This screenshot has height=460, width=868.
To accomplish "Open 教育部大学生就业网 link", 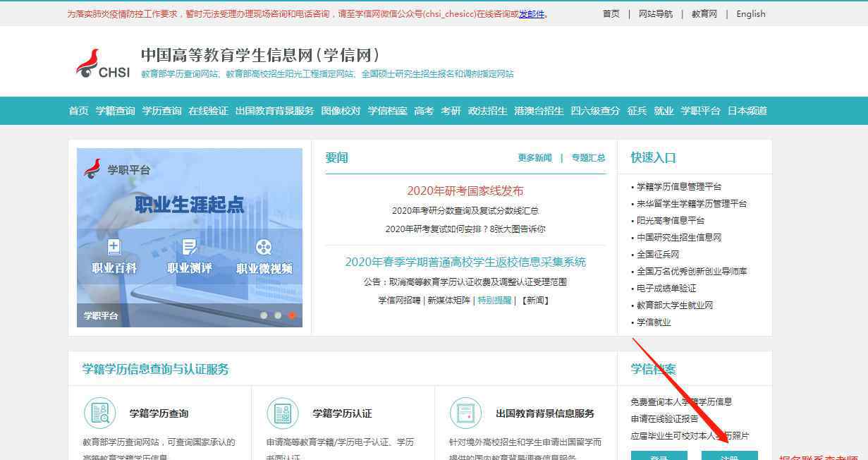I will (675, 305).
